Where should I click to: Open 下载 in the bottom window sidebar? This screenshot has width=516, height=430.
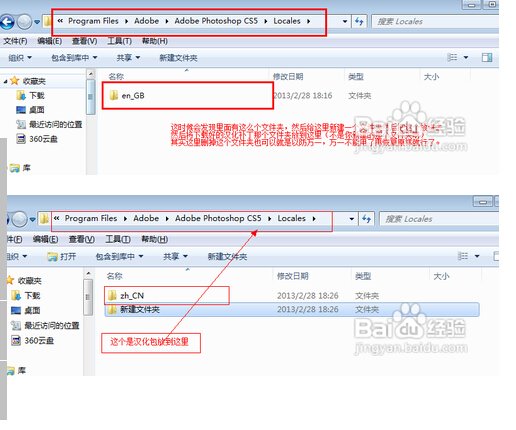click(x=26, y=295)
